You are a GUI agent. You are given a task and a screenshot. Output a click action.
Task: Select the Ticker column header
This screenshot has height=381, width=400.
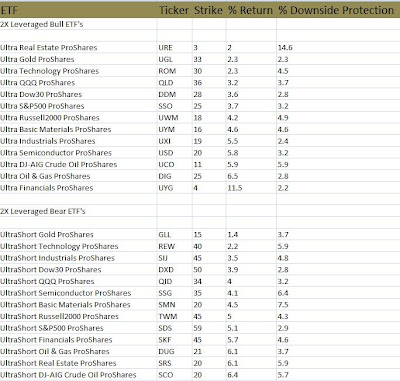pyautogui.click(x=174, y=10)
